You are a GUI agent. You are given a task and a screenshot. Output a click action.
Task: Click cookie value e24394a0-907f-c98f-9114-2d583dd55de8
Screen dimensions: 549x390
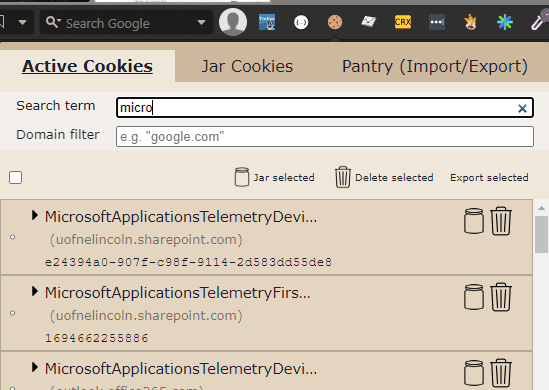(188, 262)
